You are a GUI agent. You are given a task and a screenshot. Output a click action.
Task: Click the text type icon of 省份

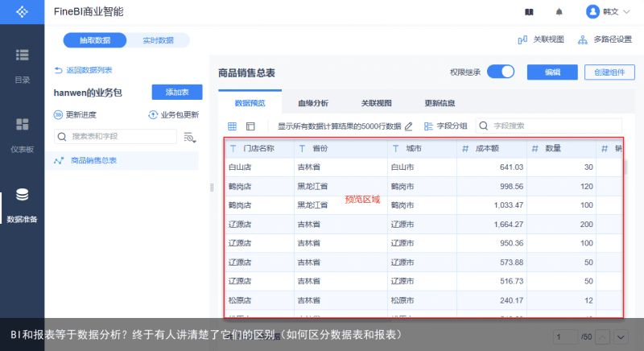pos(302,149)
